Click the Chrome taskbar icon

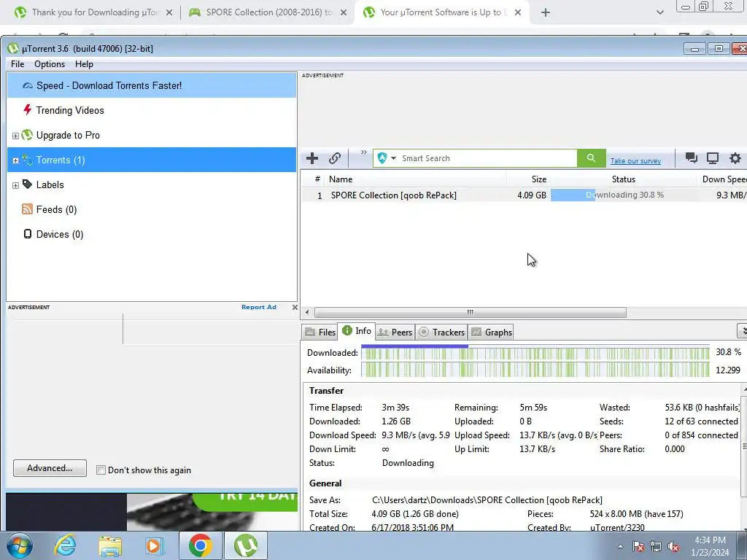pyautogui.click(x=200, y=545)
